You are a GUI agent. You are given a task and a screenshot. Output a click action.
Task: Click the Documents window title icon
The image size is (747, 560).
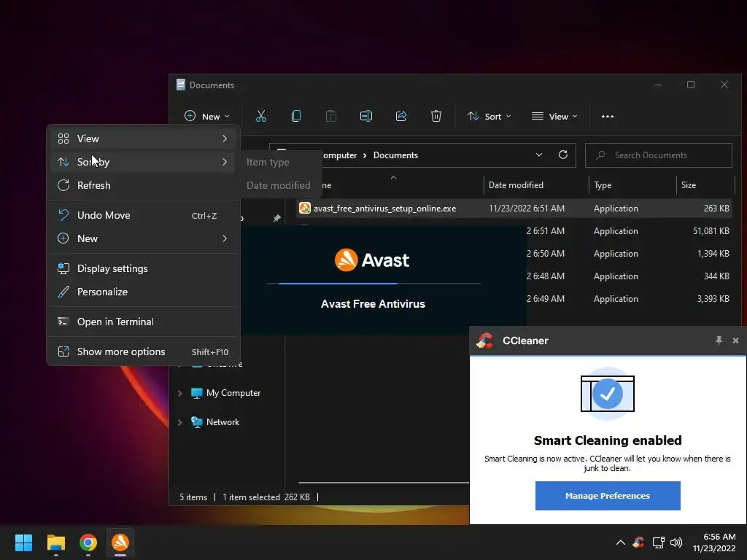[x=181, y=85]
